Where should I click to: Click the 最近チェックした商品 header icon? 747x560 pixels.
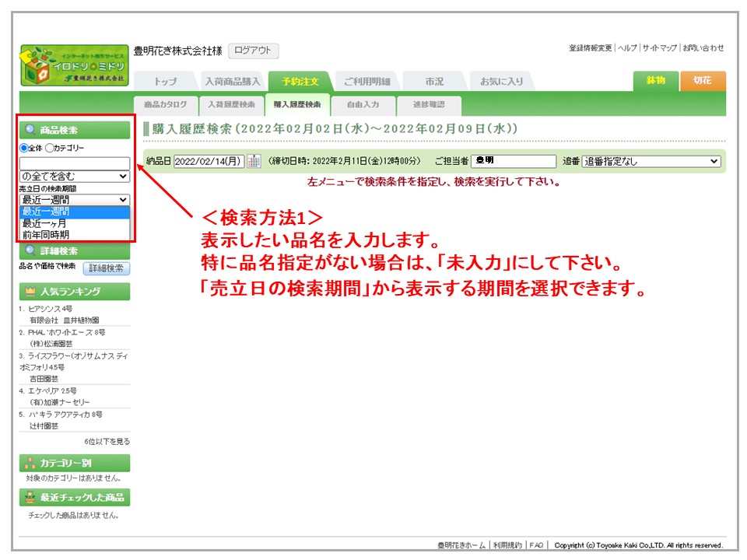tap(30, 498)
